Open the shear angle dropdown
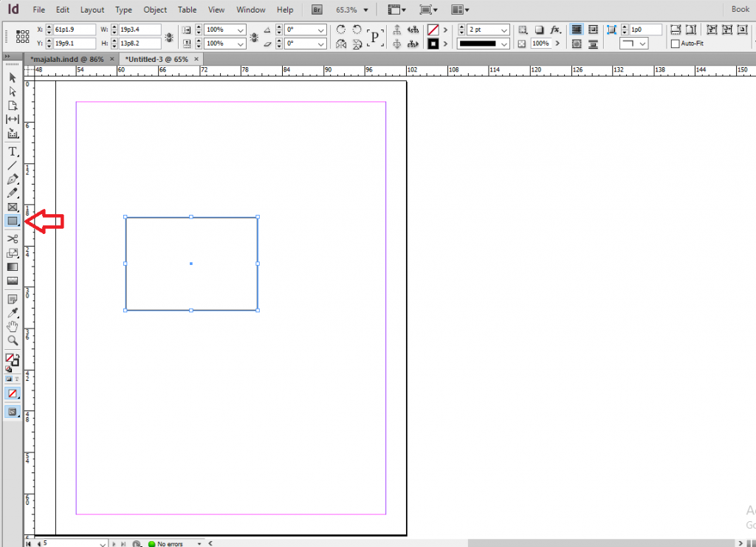Image resolution: width=756 pixels, height=547 pixels. click(x=320, y=44)
